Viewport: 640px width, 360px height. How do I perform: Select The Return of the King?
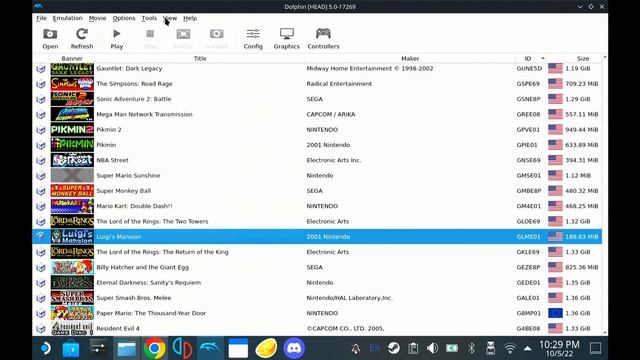[317, 252]
